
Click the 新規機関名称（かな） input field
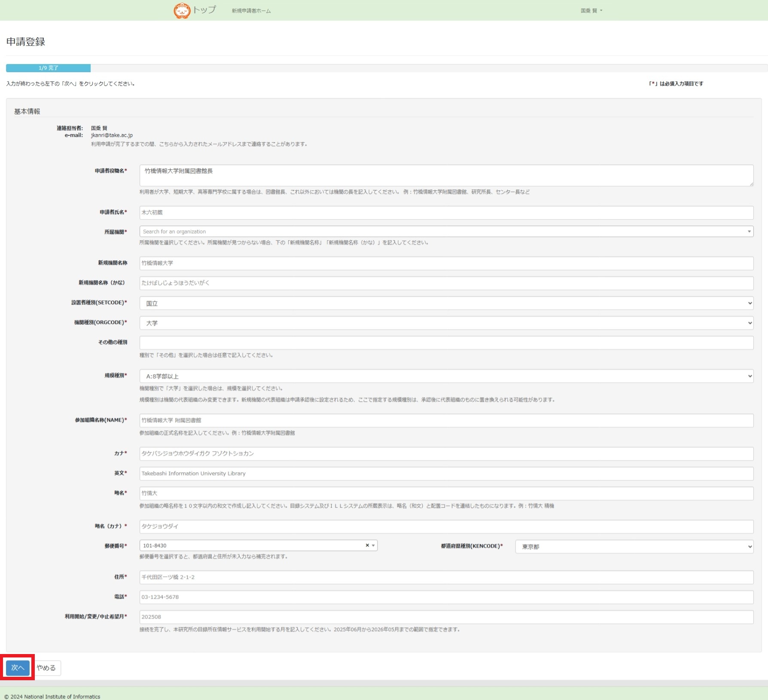[446, 283]
